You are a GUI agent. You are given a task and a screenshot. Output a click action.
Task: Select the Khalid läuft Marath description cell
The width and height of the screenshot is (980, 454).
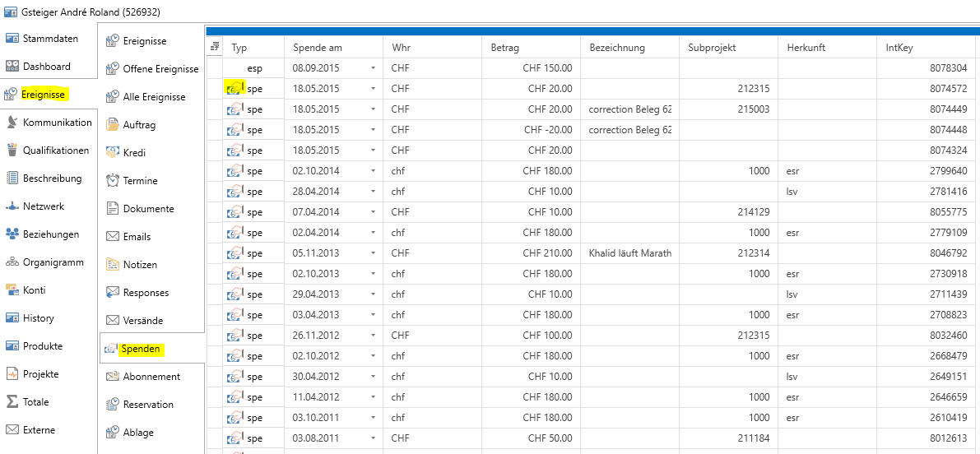(x=629, y=253)
